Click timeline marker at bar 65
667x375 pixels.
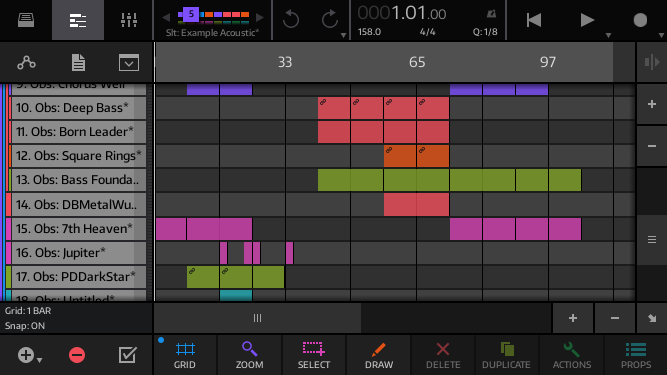pos(417,62)
